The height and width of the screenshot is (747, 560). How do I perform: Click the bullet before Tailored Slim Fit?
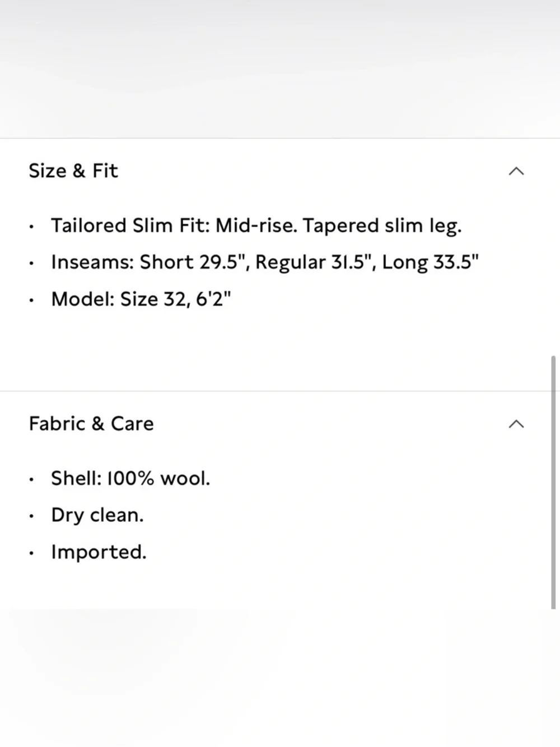pos(32,227)
